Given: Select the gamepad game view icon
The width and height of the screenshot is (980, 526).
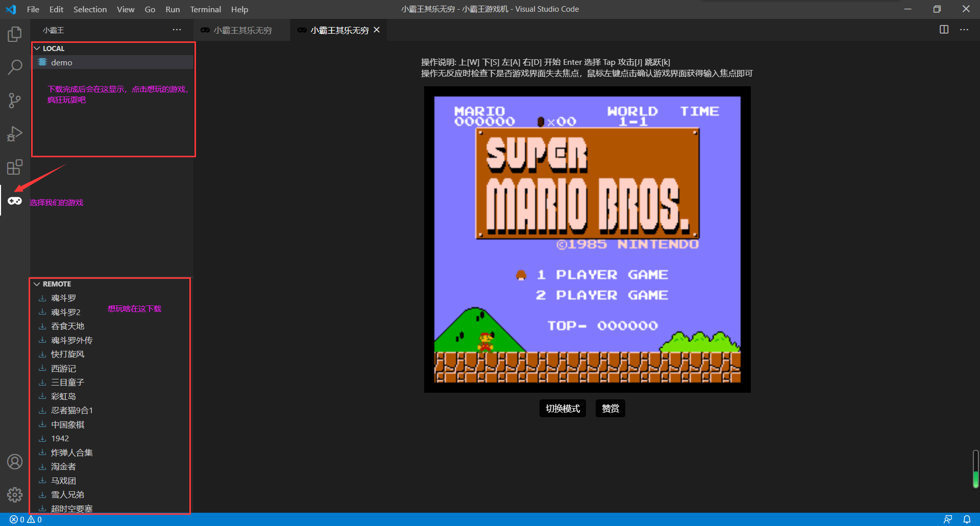Looking at the screenshot, I should [15, 201].
